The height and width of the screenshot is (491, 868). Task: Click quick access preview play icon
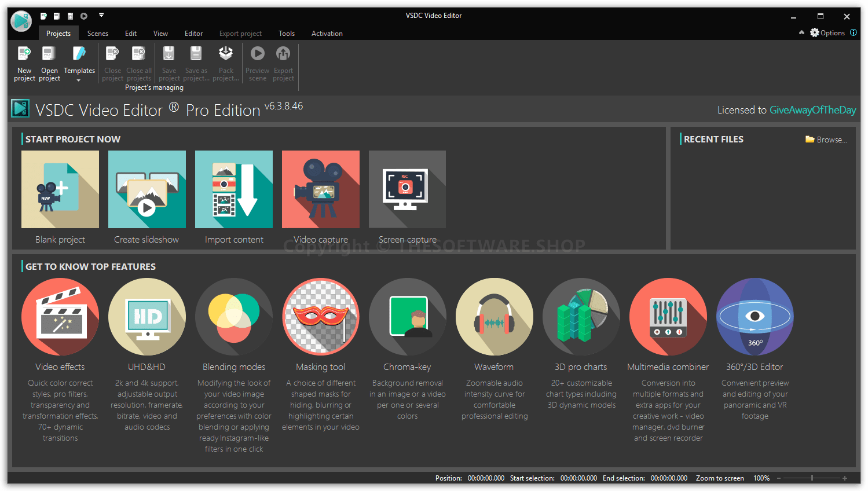pyautogui.click(x=84, y=16)
